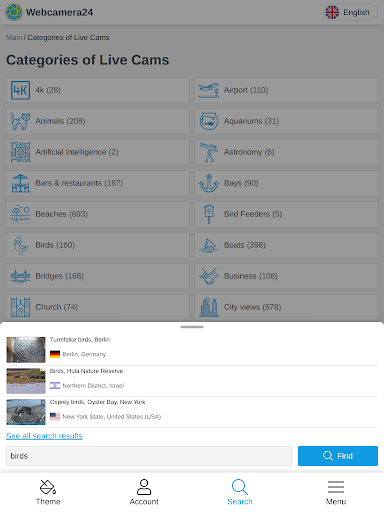Click the Aquariums fishbowl icon
384x512 pixels.
click(x=209, y=121)
